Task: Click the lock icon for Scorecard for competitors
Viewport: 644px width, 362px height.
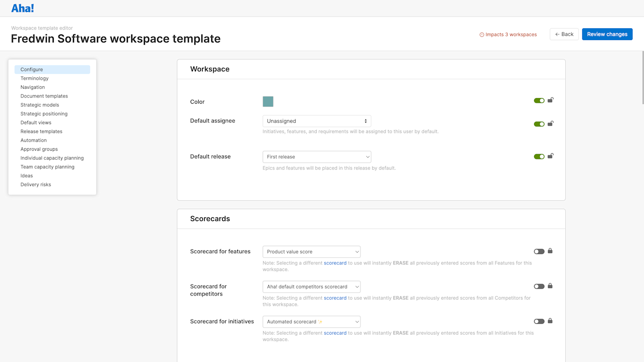Action: (550, 286)
